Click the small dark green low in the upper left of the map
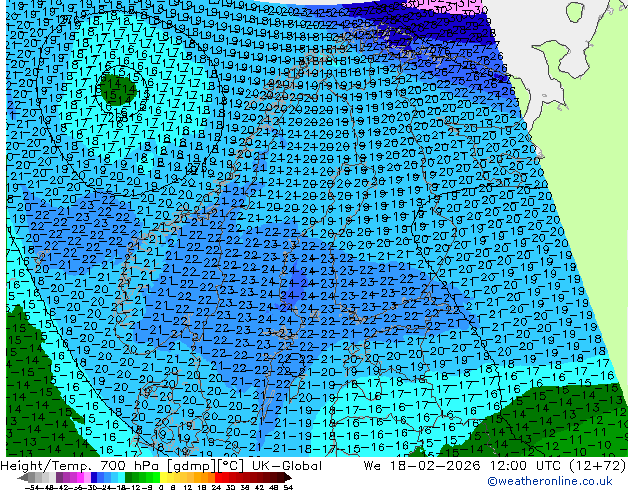 [x=118, y=90]
